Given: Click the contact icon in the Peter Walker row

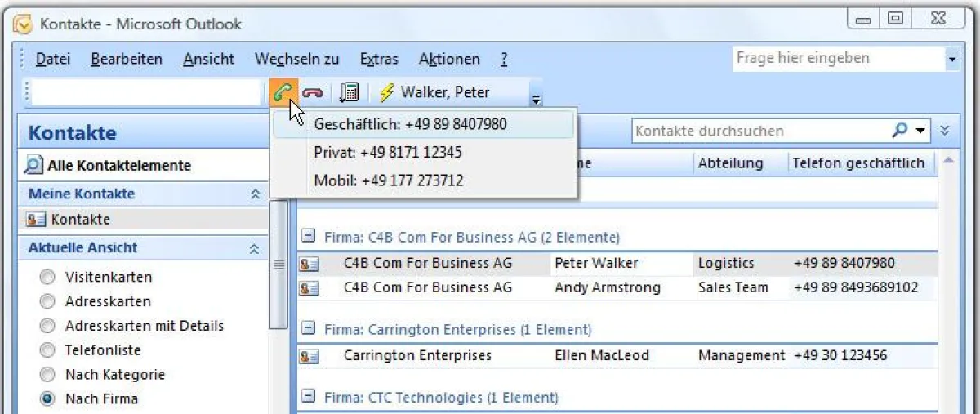Looking at the screenshot, I should (x=309, y=264).
